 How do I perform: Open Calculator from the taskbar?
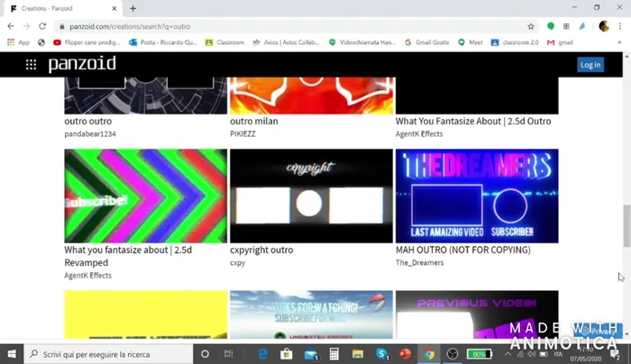(x=334, y=354)
